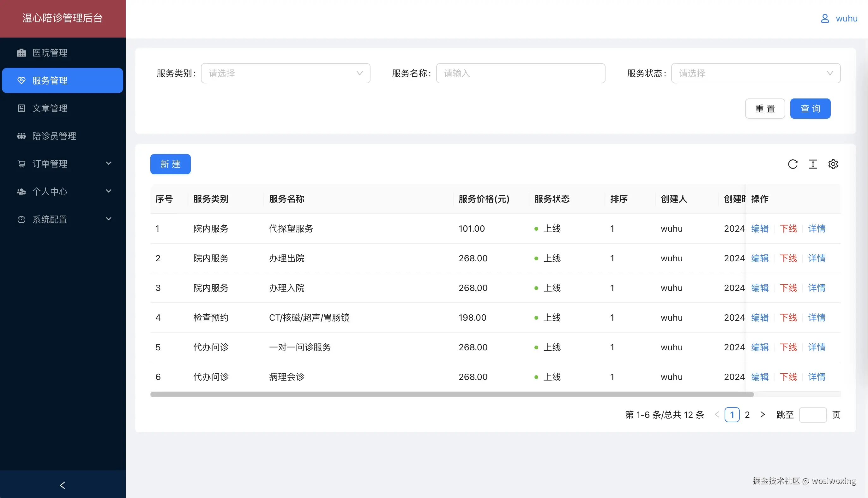The image size is (868, 498).
Task: Click the wuhu user avatar icon
Action: (825, 19)
